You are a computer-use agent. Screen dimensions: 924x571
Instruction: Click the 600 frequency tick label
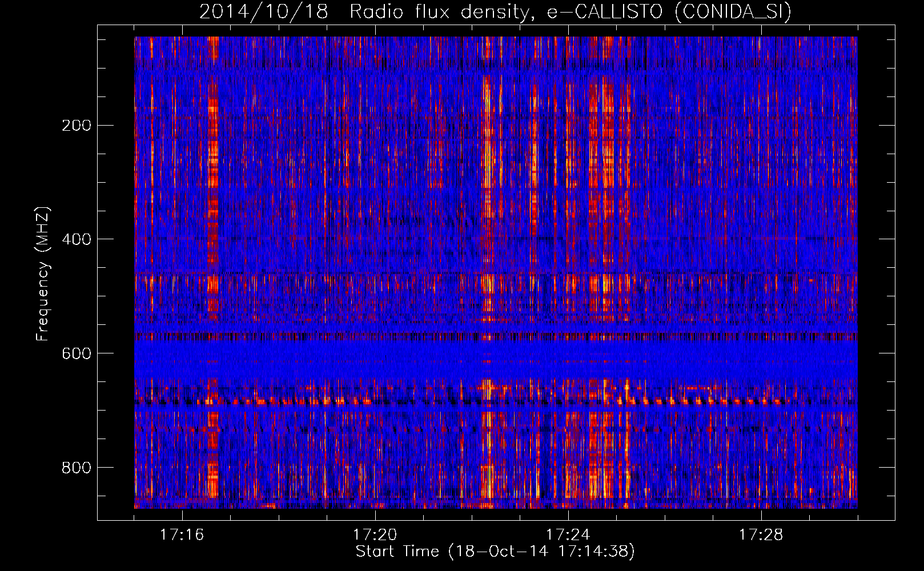(x=76, y=353)
